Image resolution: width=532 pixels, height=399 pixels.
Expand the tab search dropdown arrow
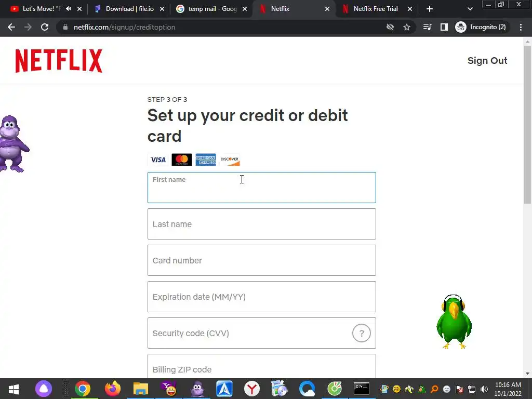click(470, 9)
